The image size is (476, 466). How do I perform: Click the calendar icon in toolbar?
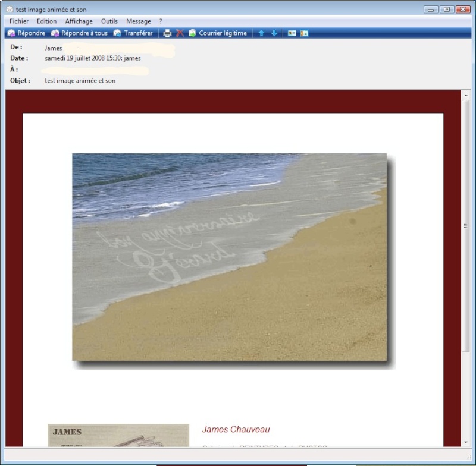(x=304, y=33)
